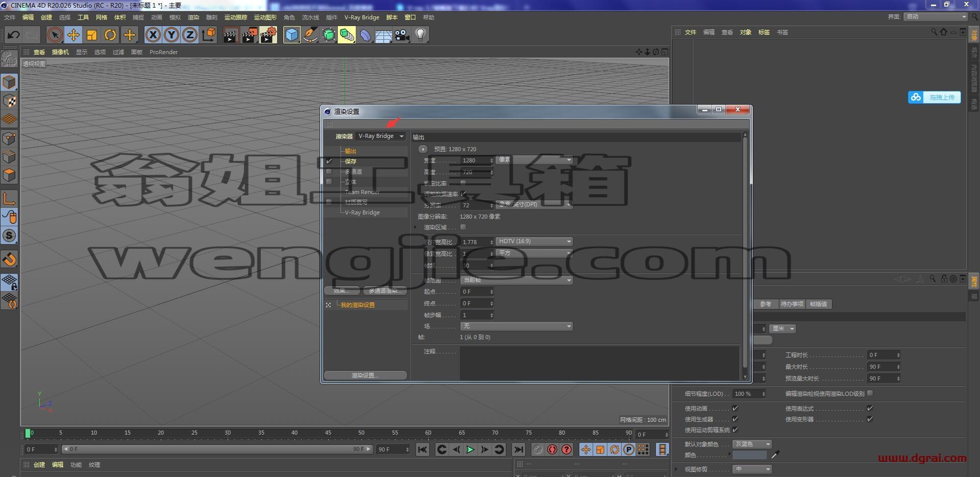980x477 pixels.
Task: Open the frame range 当前帧 dropdown
Action: (x=517, y=280)
